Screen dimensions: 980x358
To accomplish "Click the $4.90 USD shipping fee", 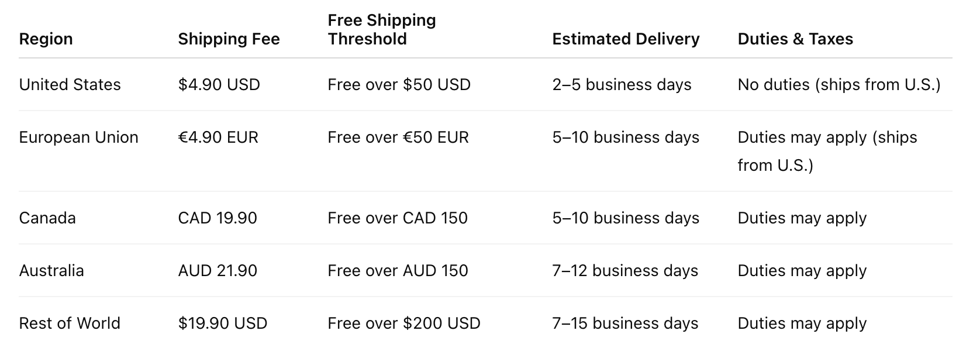I will pos(219,84).
